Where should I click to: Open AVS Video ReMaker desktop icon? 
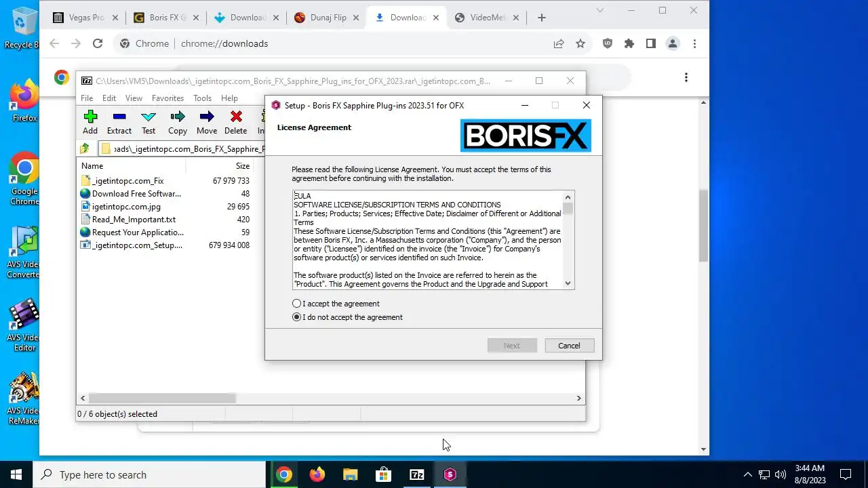pyautogui.click(x=24, y=399)
